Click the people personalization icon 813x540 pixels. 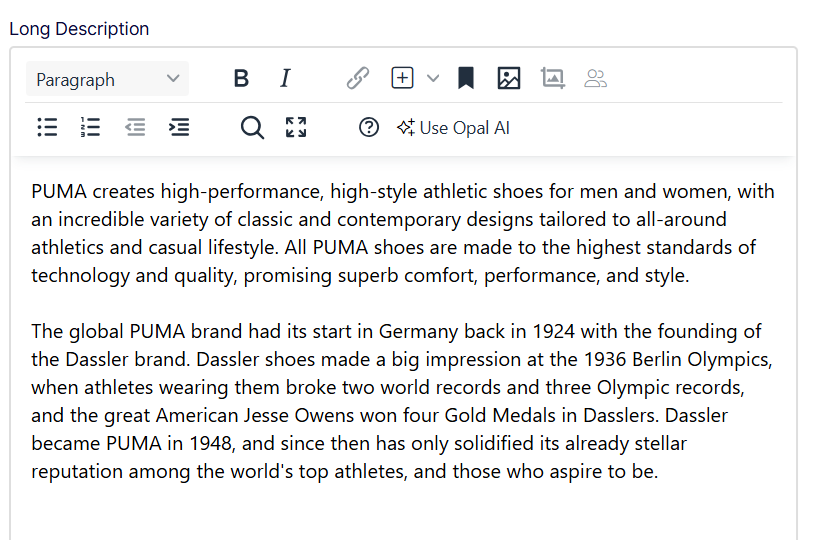(596, 79)
